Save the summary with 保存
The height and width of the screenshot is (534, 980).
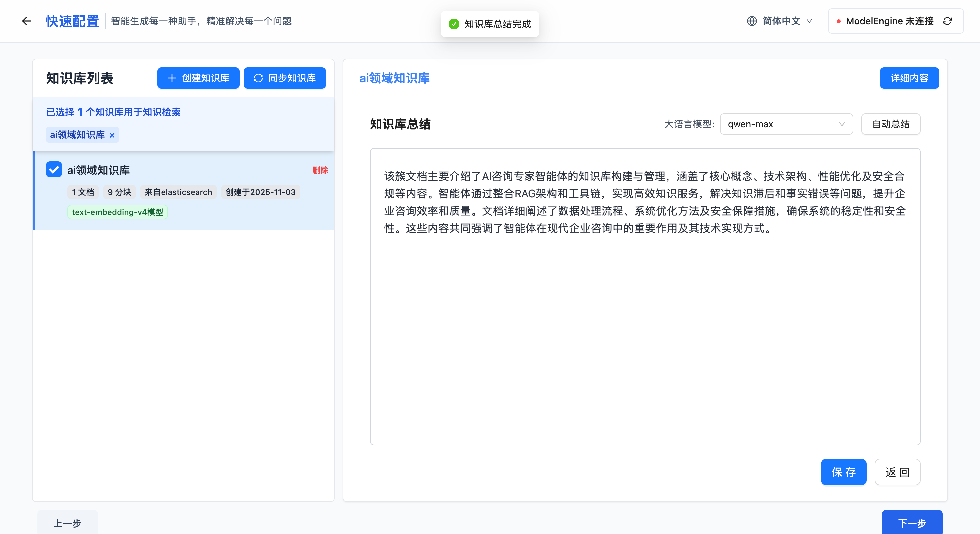click(843, 472)
